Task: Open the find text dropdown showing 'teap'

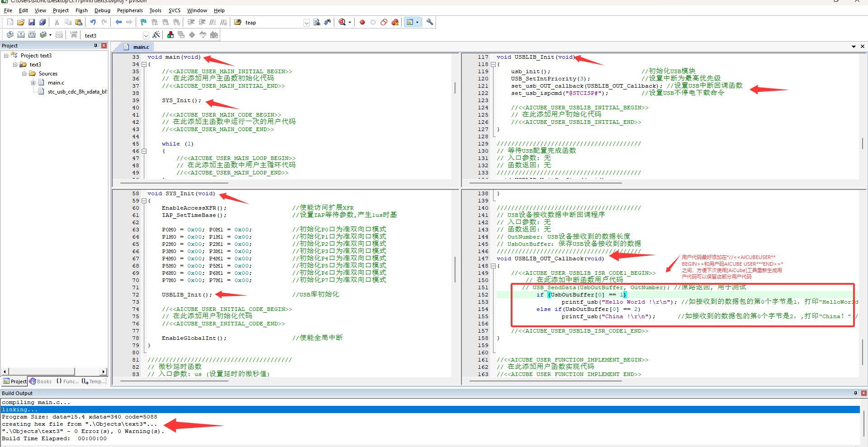Action: pos(306,23)
